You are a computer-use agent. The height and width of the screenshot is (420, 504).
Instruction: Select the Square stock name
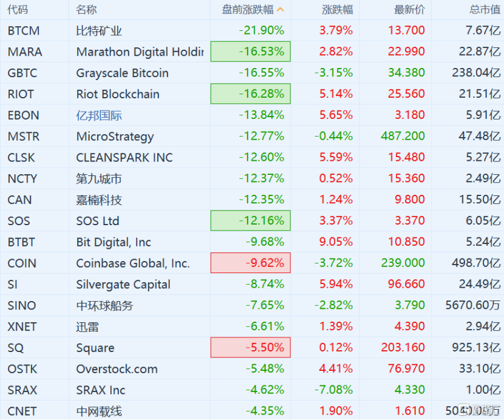click(x=95, y=348)
